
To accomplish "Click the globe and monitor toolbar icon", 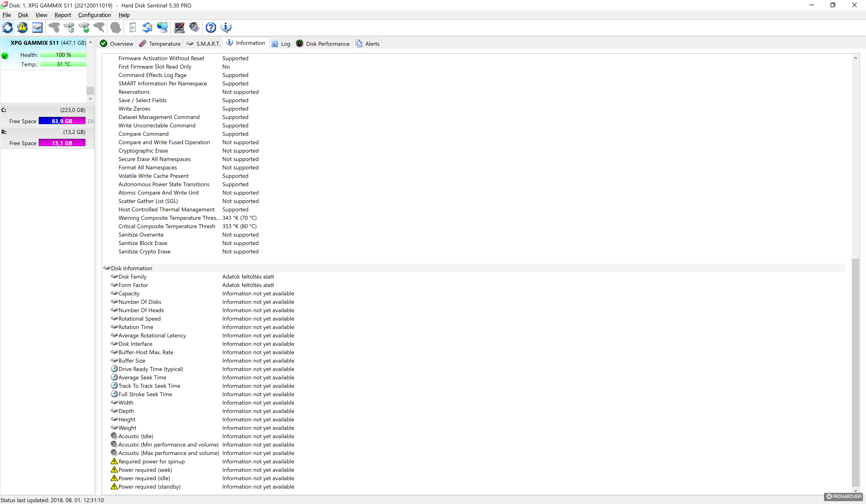I will 163,28.
